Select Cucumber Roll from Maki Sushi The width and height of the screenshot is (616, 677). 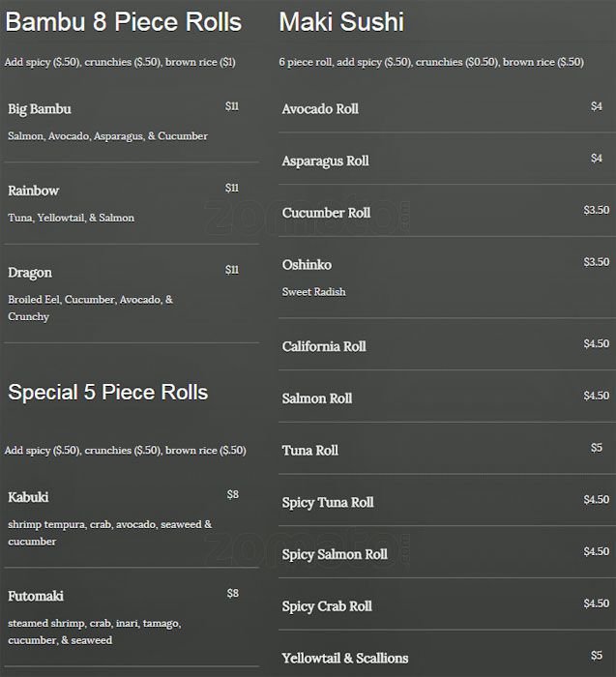326,213
